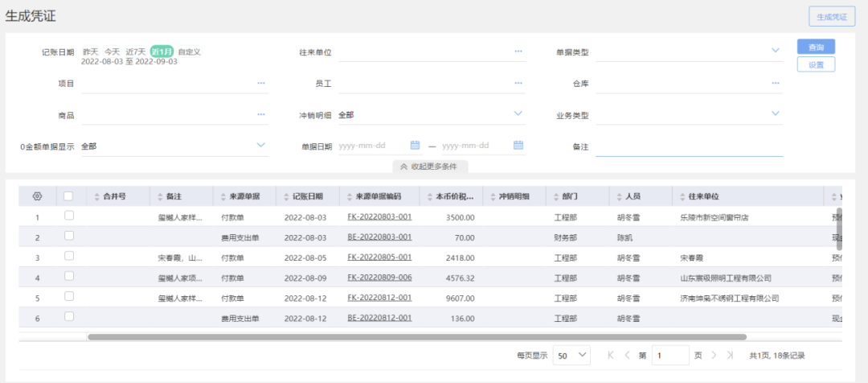Sort by the 来源单据编码 column sort icon
Screen dimensions: 868x383
(350, 196)
